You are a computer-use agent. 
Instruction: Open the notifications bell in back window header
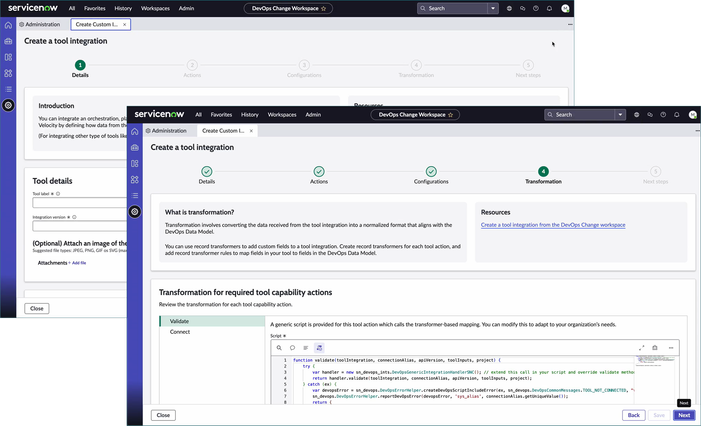tap(549, 8)
